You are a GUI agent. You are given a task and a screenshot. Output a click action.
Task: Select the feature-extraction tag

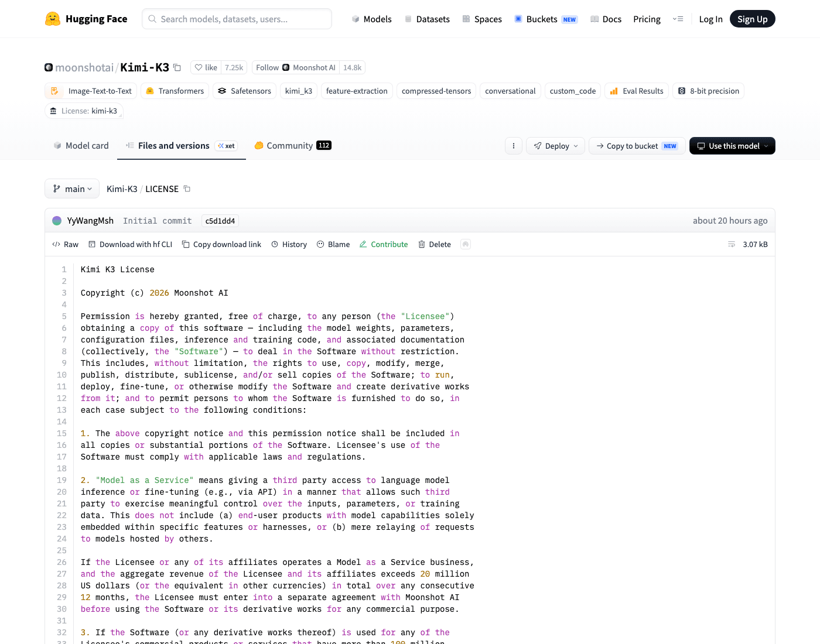pos(357,91)
